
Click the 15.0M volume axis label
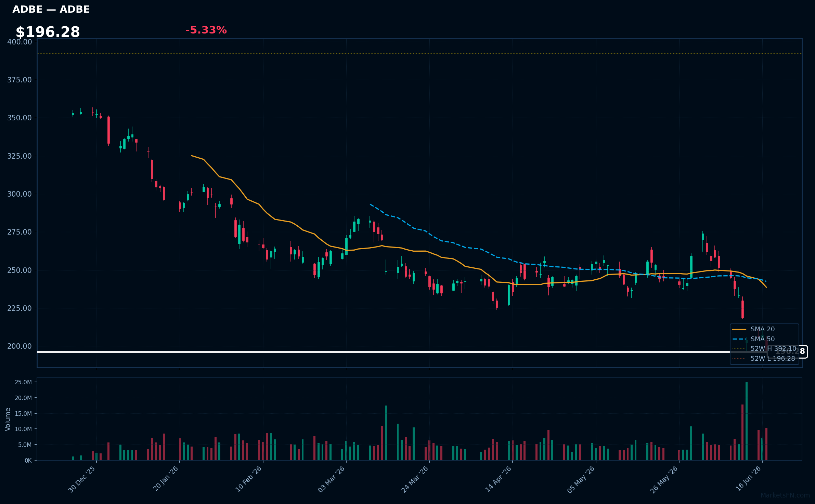point(23,414)
